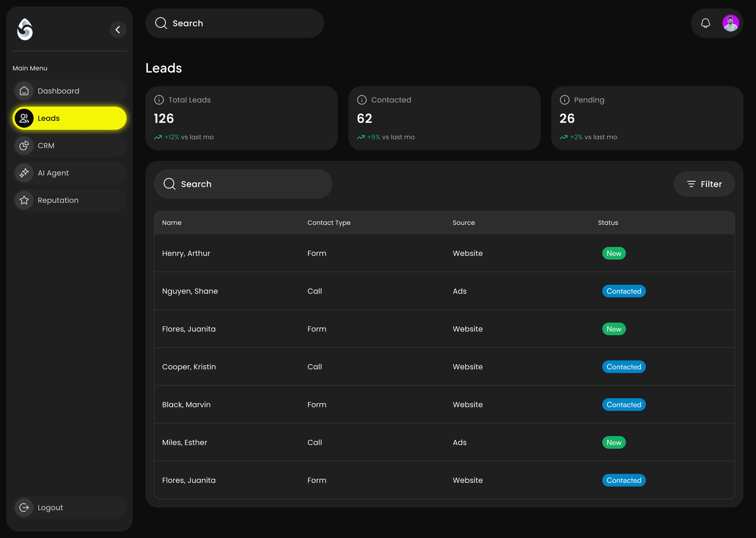Select the Reputation star icon
This screenshot has width=756, height=538.
pyautogui.click(x=24, y=200)
